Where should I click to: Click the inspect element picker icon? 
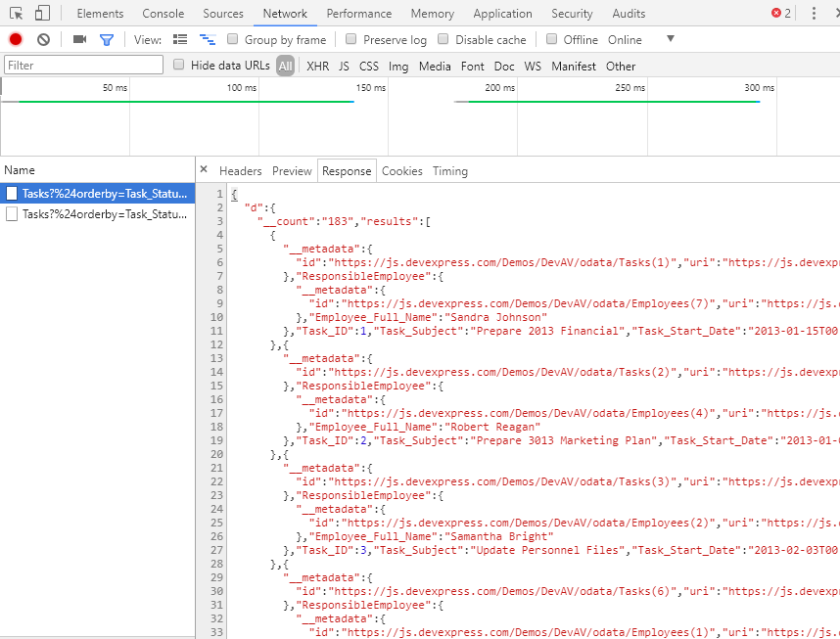coord(17,14)
